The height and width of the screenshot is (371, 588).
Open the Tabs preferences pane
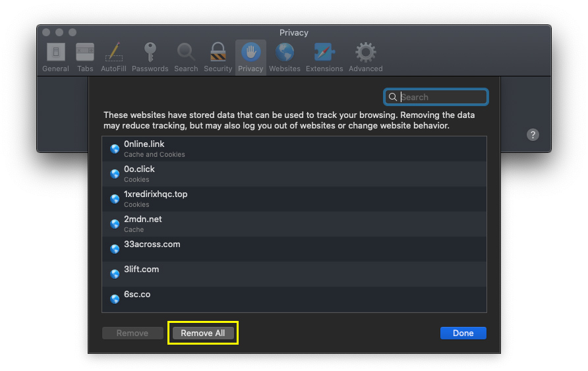pos(85,57)
